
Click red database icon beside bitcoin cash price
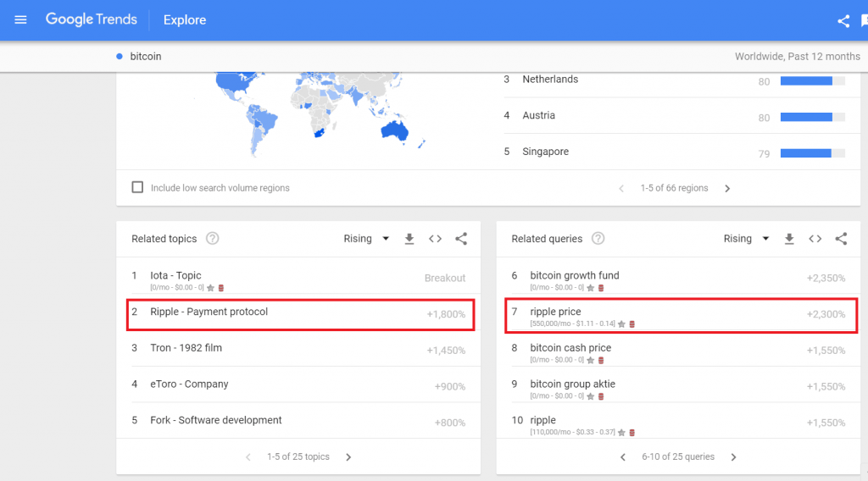point(601,361)
